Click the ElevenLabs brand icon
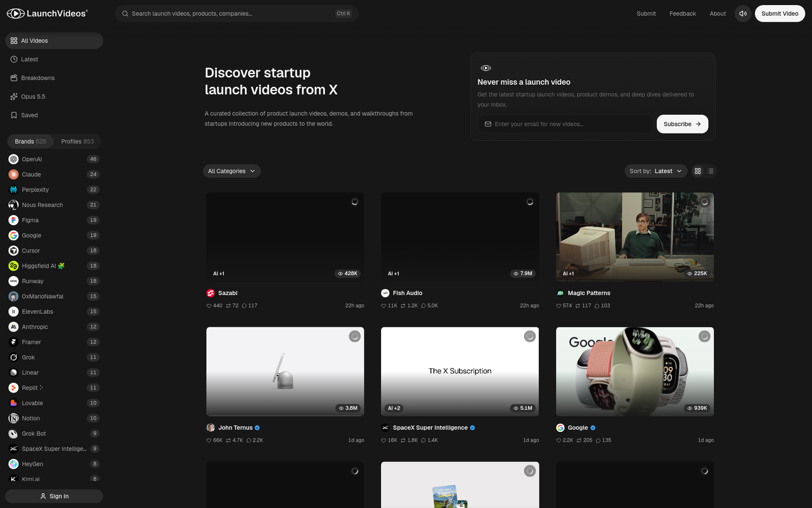The height and width of the screenshot is (508, 812). tap(14, 311)
